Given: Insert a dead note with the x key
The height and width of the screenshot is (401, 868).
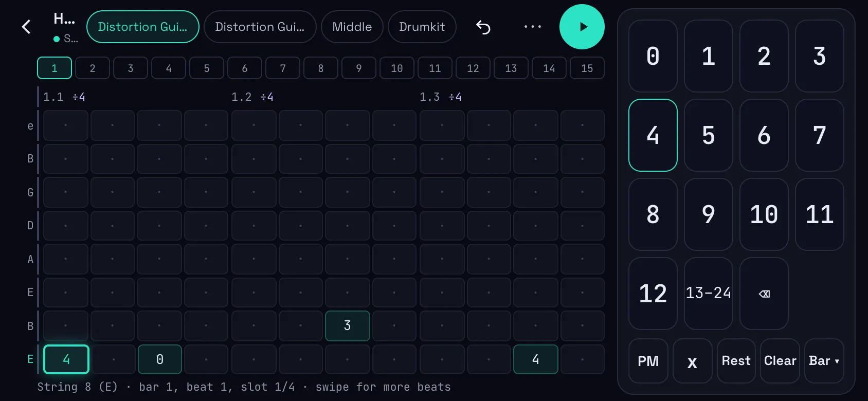Looking at the screenshot, I should 693,361.
